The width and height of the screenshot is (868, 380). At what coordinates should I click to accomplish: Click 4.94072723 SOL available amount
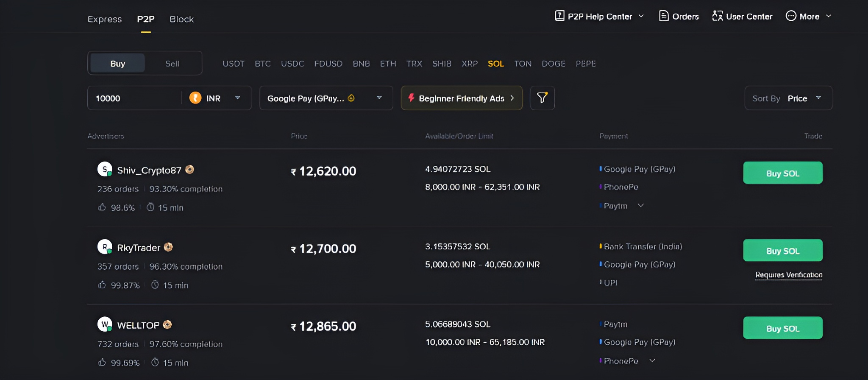click(x=458, y=169)
